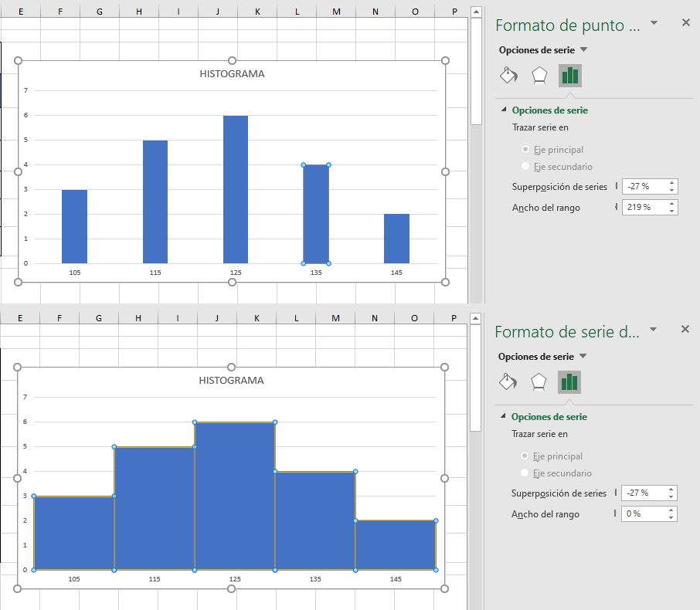Viewport: 700px width, 610px height.
Task: Select Series Options bar-chart icon in lower pane
Action: 569,382
